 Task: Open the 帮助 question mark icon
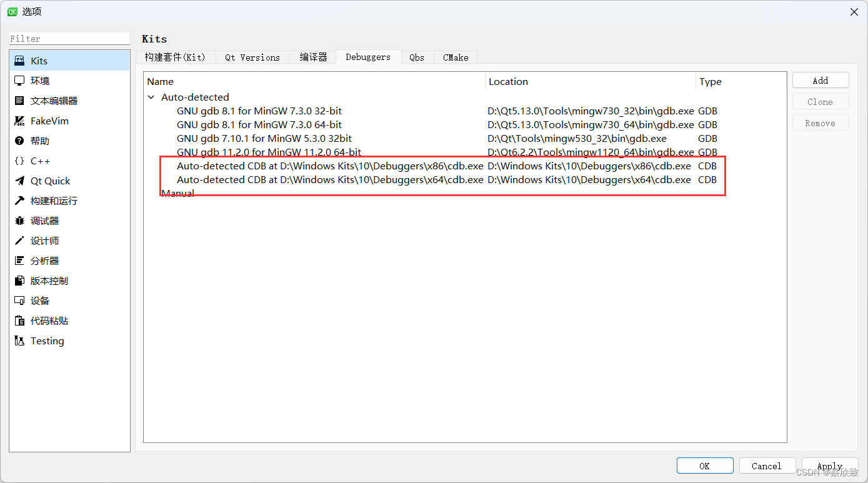coord(19,141)
